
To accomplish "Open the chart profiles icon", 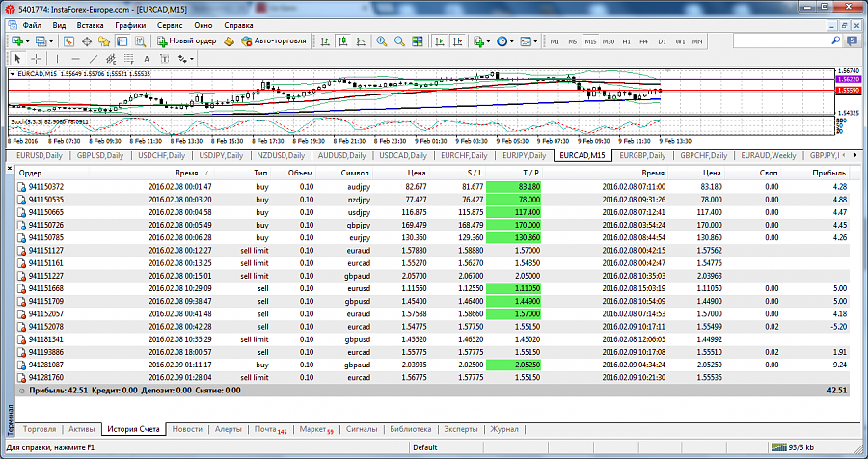I will 41,40.
